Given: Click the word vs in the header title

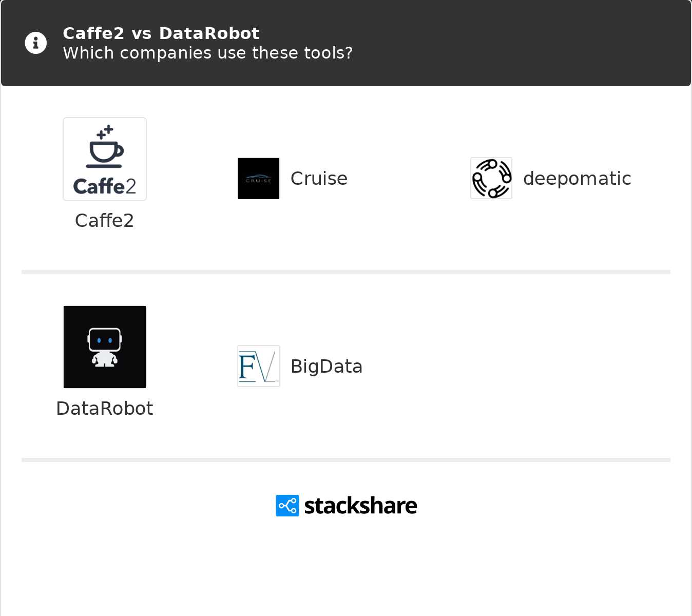Looking at the screenshot, I should [142, 33].
